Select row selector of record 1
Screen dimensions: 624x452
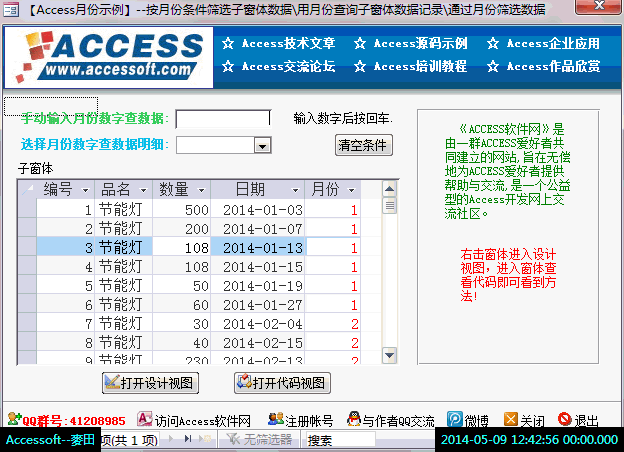pos(27,209)
